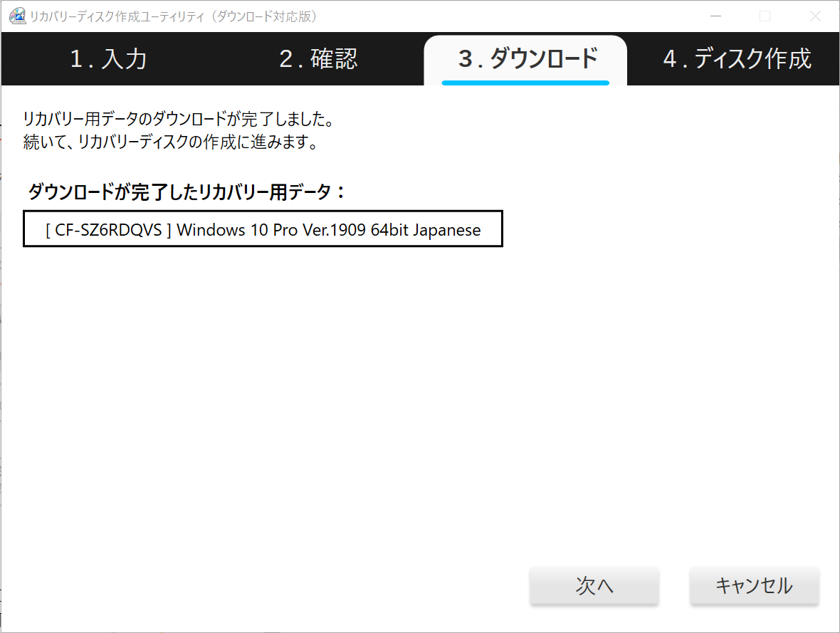Select the 1. 入力 step tab

(109, 58)
